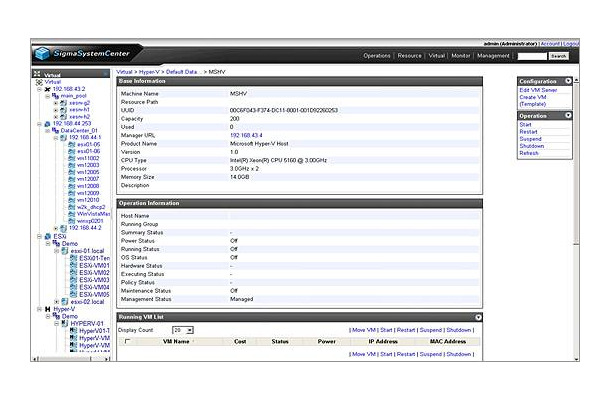Image resolution: width=610 pixels, height=400 pixels.
Task: Click the icon beside 192.168.44.253
Action: pos(47,124)
